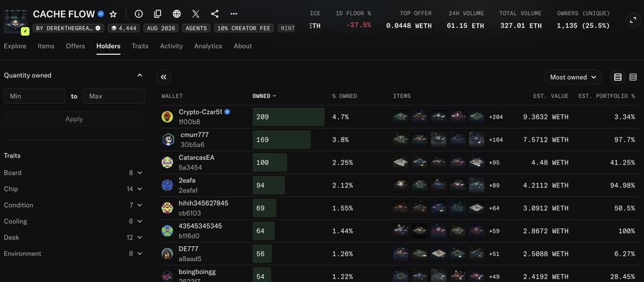Open the Analytics tab
Viewport: 644px width, 282px height.
(208, 46)
